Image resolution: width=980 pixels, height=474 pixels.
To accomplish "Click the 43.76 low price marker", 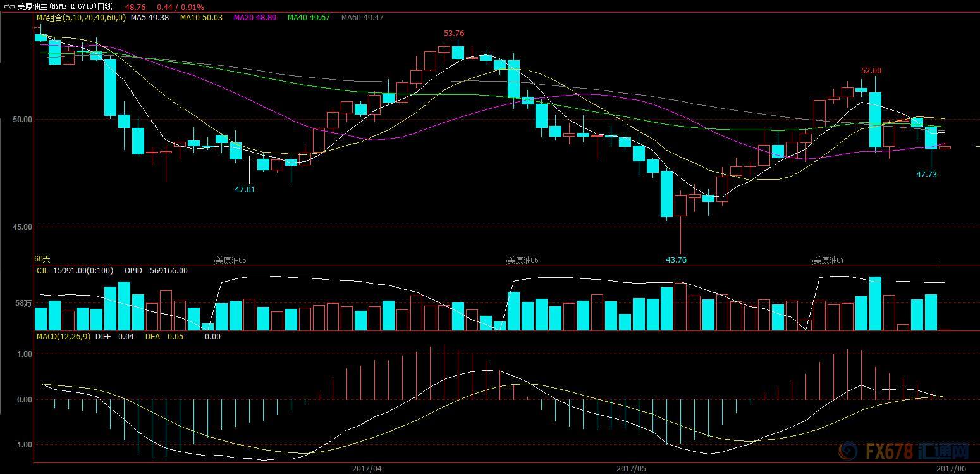I will tap(676, 259).
